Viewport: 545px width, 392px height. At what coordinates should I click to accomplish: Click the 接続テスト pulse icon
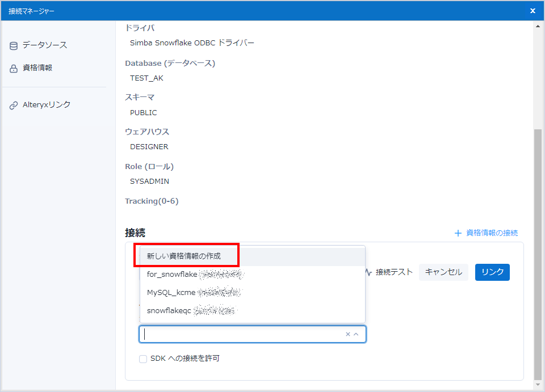pos(368,272)
